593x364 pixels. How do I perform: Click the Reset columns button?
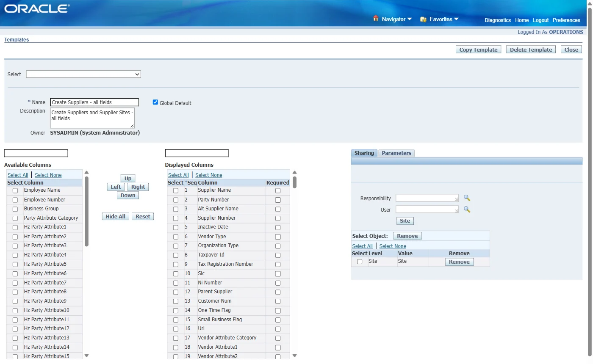pos(143,217)
